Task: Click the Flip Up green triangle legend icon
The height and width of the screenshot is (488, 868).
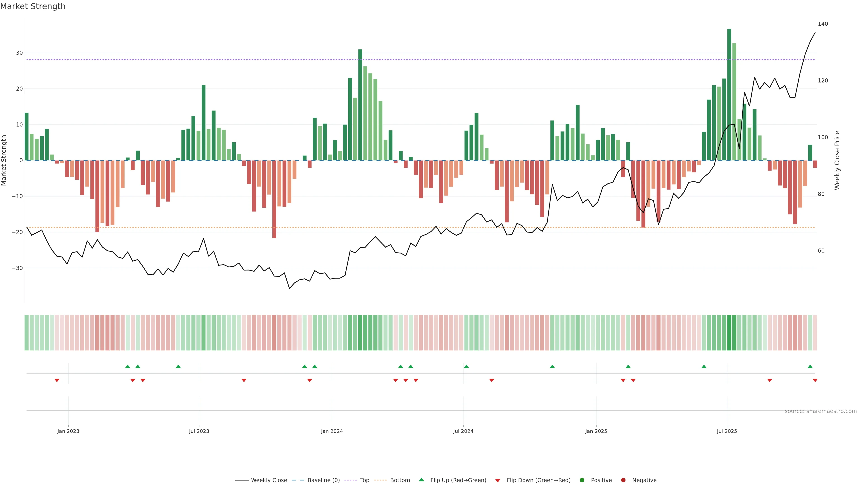Action: click(421, 480)
